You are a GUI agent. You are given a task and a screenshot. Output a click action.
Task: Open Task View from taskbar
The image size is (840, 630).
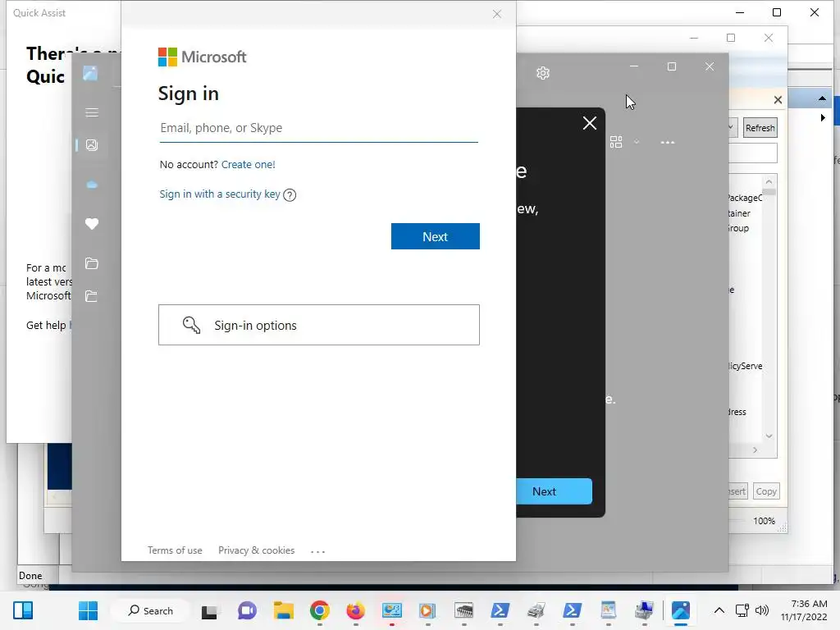click(x=209, y=610)
